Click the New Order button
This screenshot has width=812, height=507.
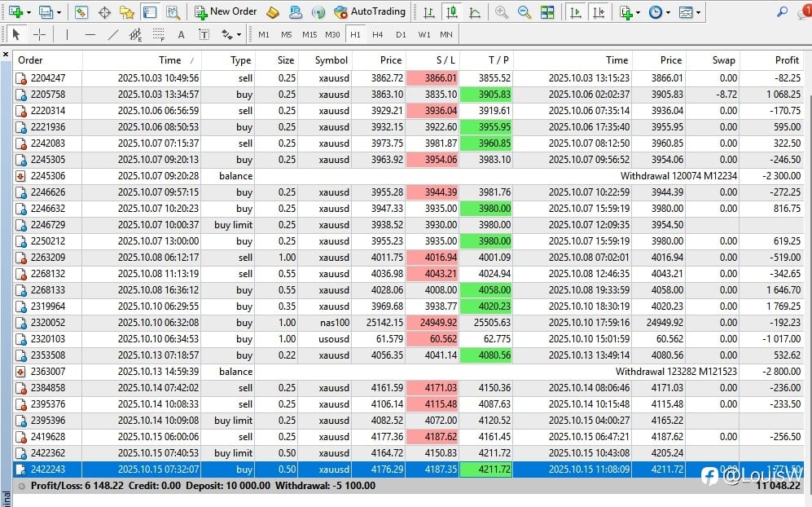tap(226, 11)
